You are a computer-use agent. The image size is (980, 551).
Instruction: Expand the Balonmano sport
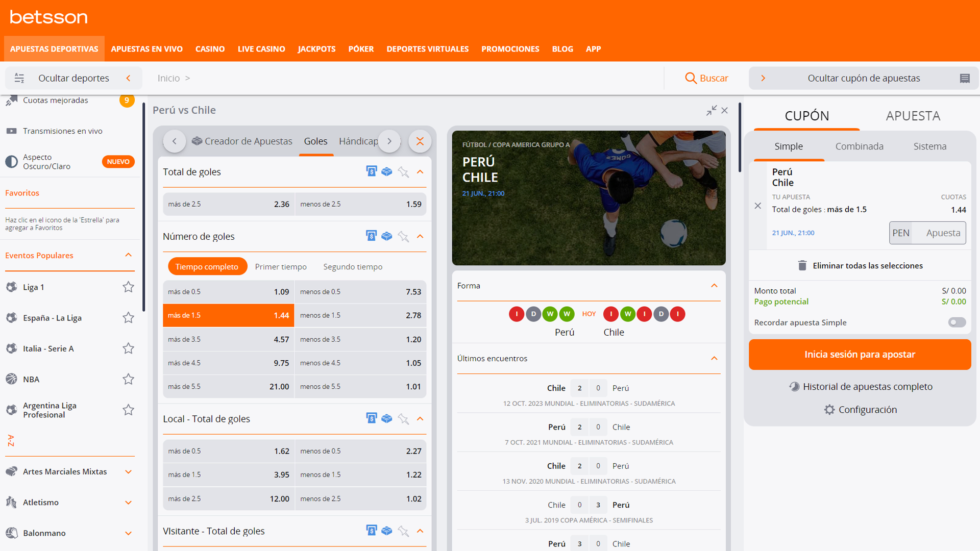(x=128, y=533)
